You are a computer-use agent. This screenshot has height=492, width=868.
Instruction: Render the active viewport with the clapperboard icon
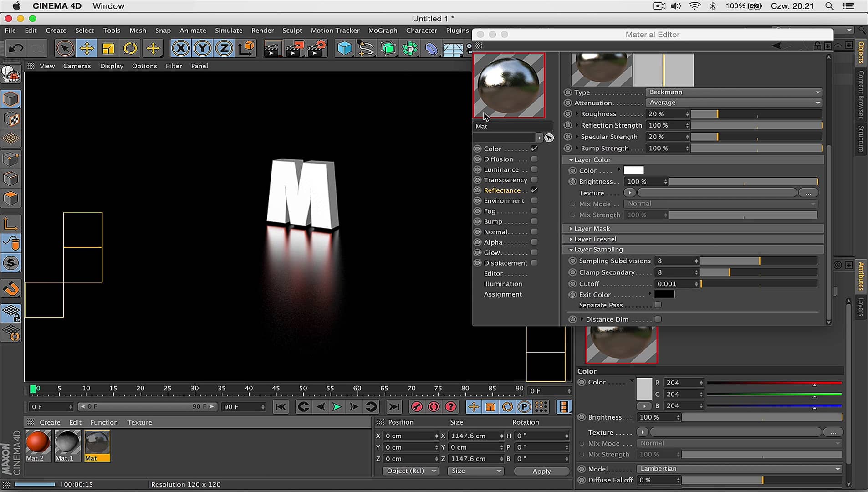273,48
